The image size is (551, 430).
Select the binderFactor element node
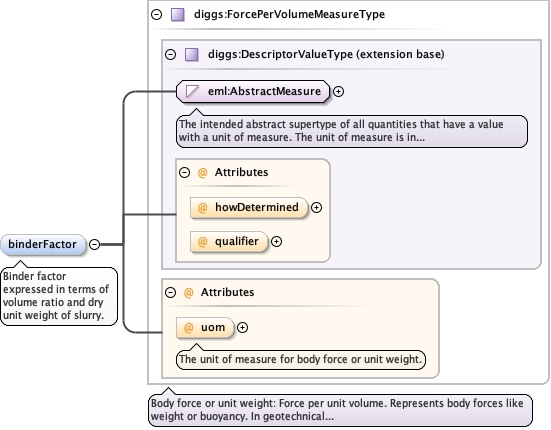tap(43, 244)
